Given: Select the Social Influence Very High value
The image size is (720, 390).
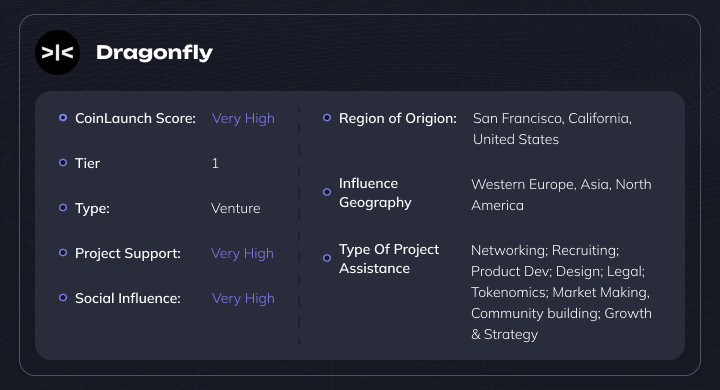Looking at the screenshot, I should point(243,299).
